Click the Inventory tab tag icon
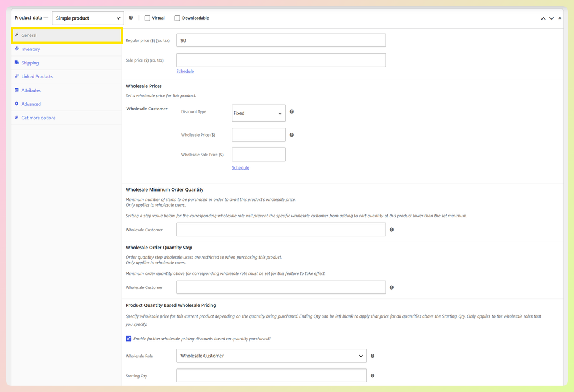574x392 pixels. tap(17, 49)
